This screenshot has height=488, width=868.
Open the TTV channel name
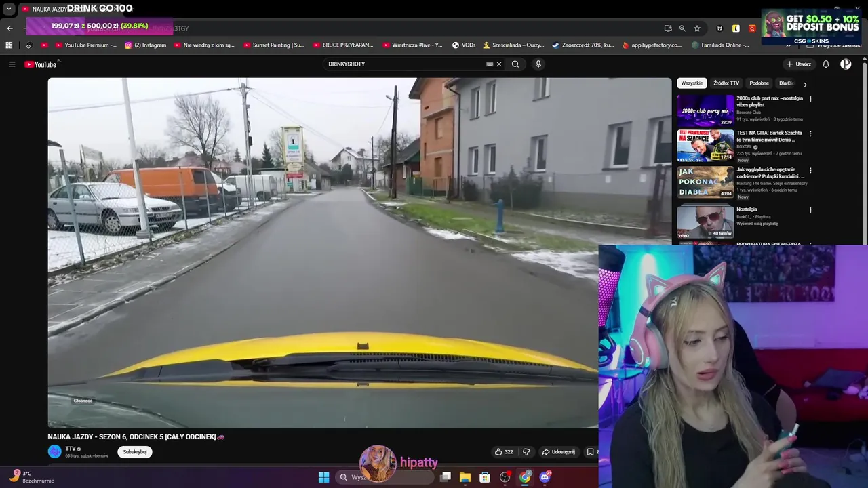[x=71, y=449]
